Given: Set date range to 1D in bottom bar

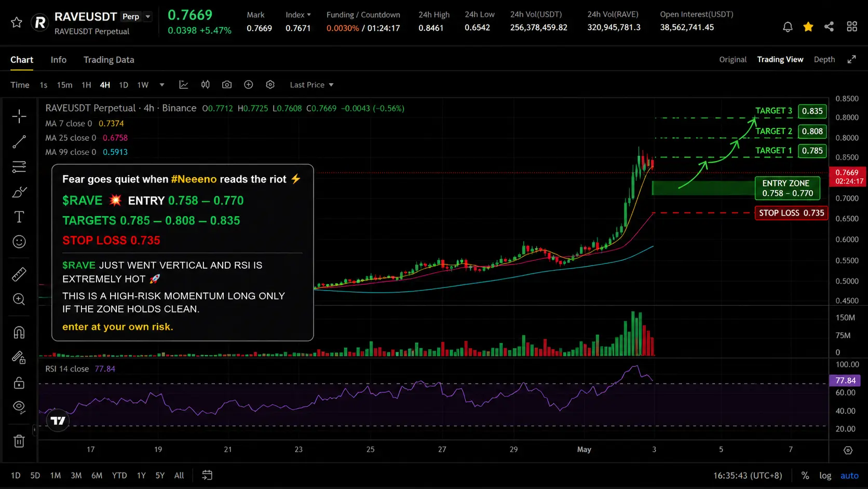Looking at the screenshot, I should 16,475.
